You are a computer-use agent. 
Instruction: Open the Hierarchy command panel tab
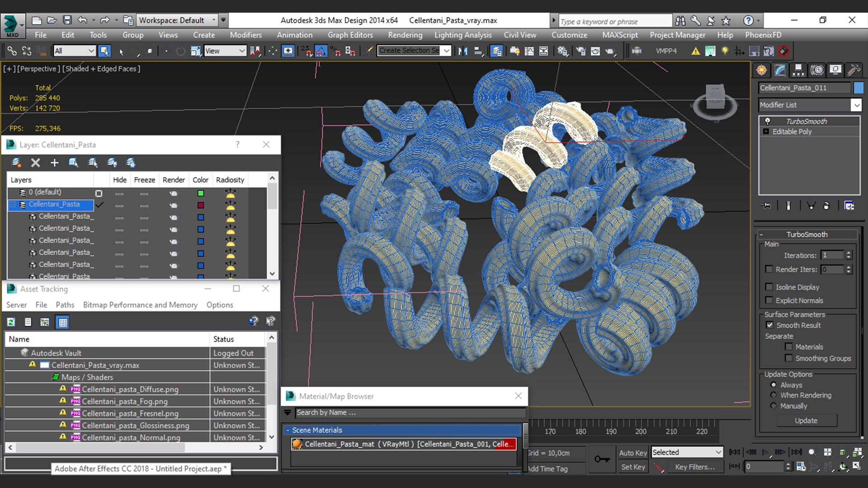pos(798,70)
